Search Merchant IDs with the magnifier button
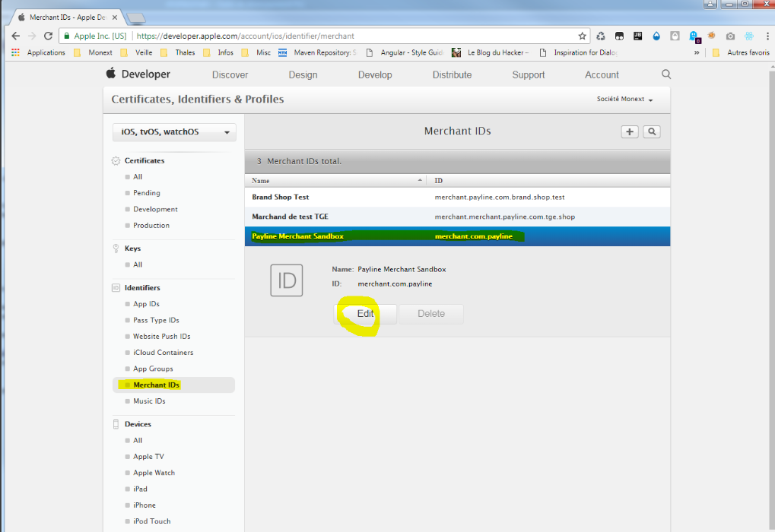This screenshot has width=775, height=532. coord(652,132)
